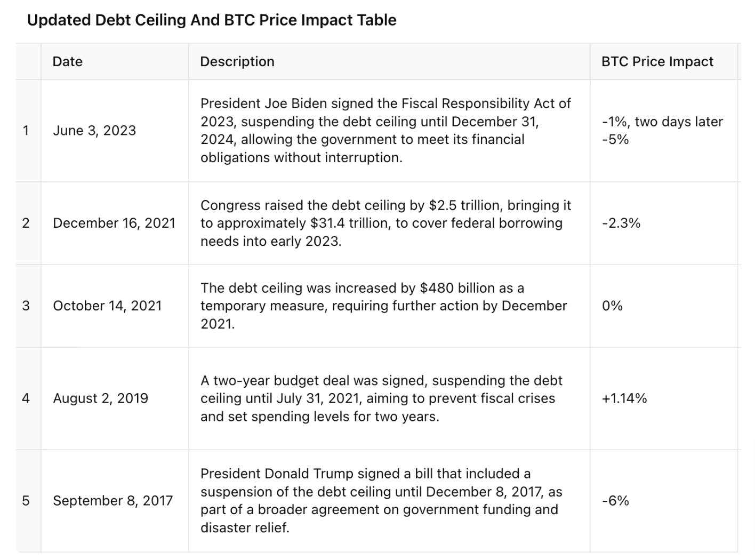The width and height of the screenshot is (755, 560).
Task: Select row number 1
Action: [x=26, y=131]
